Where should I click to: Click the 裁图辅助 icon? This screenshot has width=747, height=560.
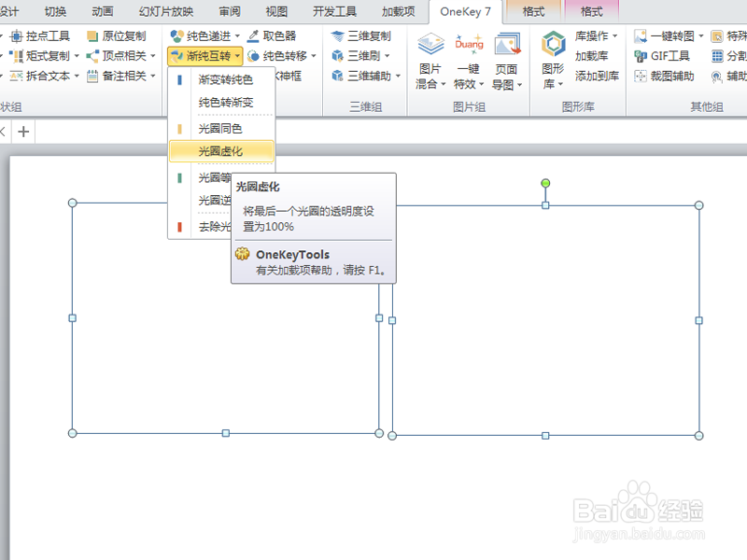pos(641,77)
